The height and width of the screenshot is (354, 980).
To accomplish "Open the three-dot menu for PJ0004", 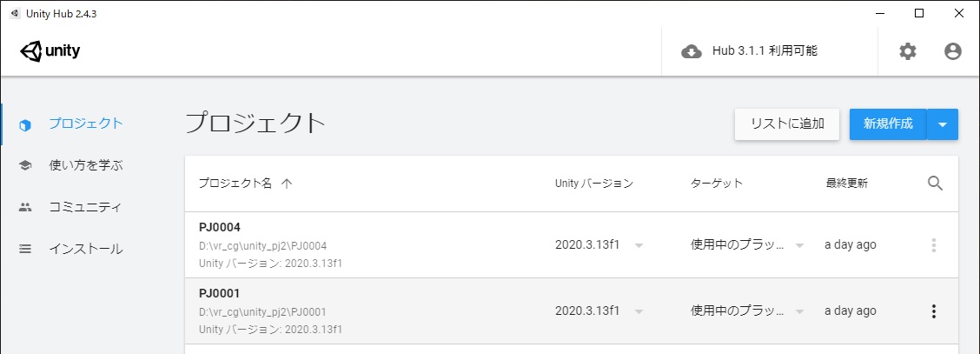I will coord(934,245).
